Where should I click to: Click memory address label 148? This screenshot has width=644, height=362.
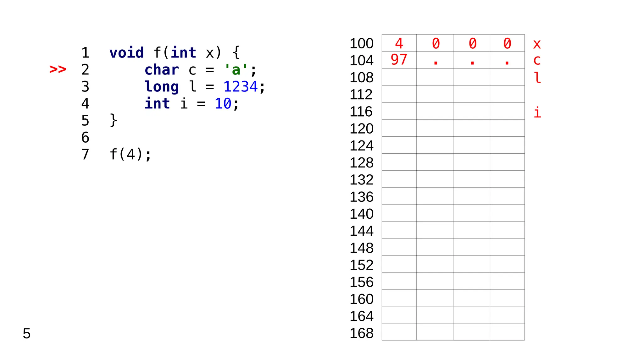(362, 248)
